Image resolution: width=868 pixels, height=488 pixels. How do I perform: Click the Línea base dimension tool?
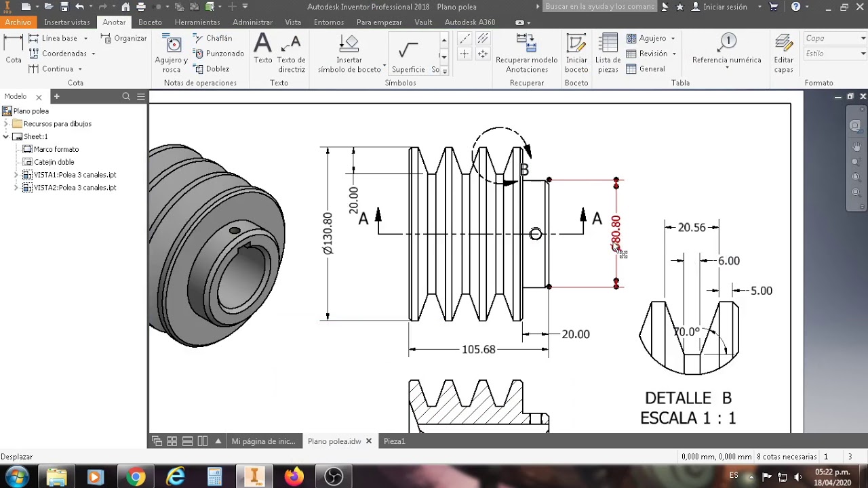(53, 38)
